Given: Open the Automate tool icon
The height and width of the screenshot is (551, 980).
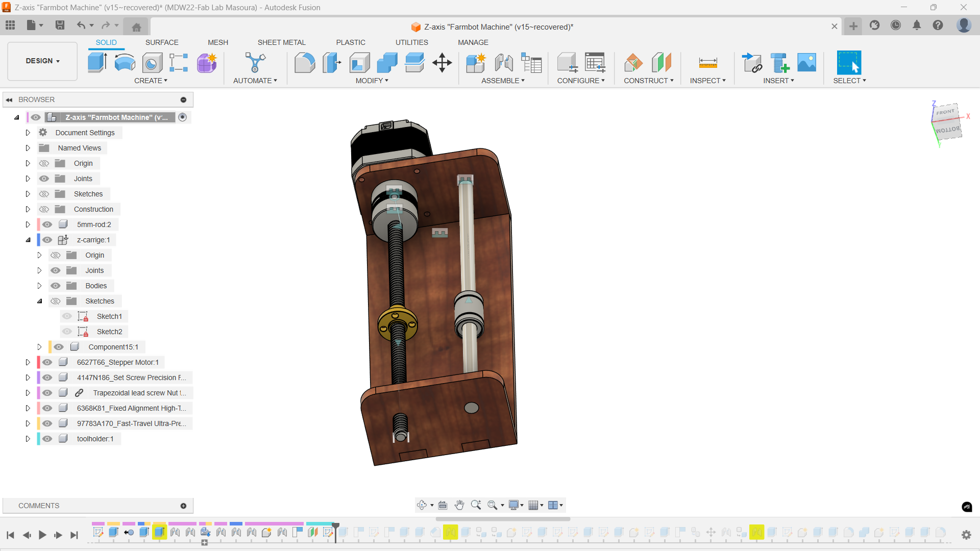Looking at the screenshot, I should click(x=255, y=63).
